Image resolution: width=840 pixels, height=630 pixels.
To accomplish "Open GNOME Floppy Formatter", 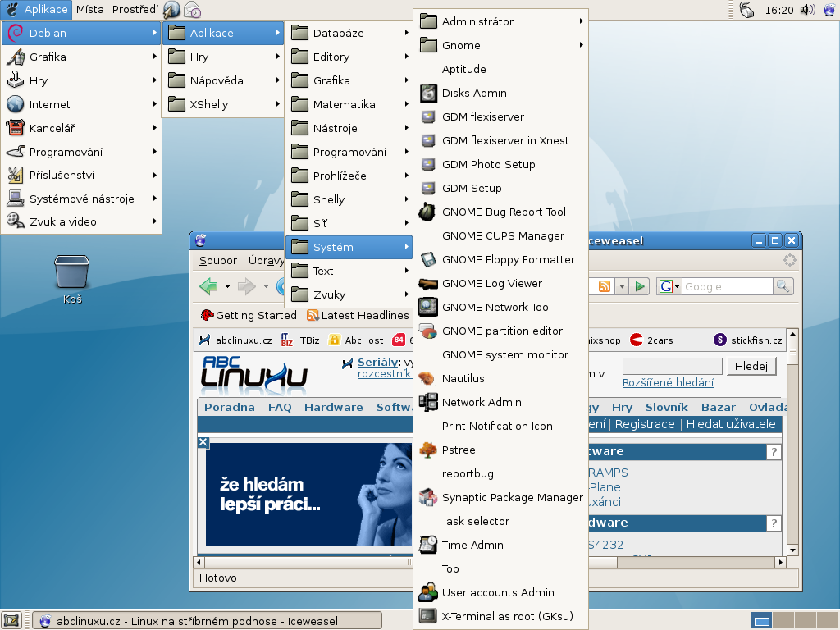I will [500, 260].
